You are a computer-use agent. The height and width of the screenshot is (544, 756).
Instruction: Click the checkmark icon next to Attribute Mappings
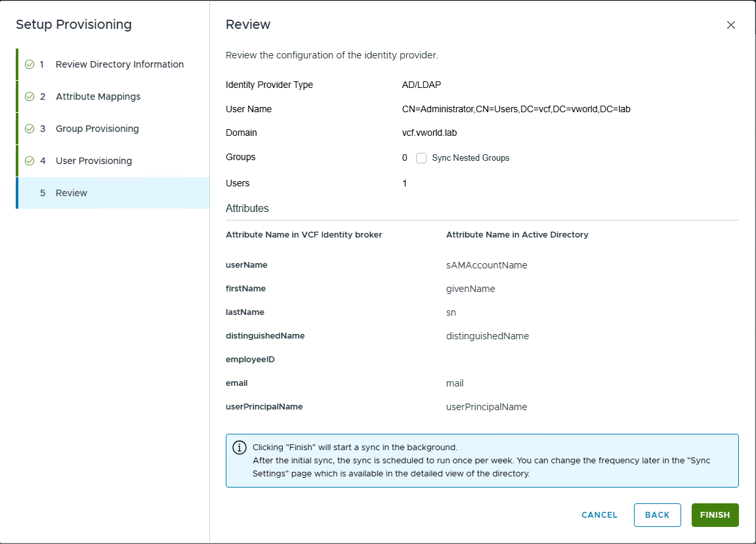[30, 96]
